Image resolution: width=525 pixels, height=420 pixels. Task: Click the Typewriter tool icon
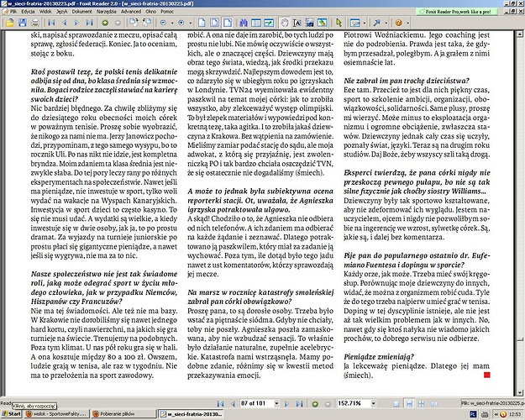coord(354,23)
